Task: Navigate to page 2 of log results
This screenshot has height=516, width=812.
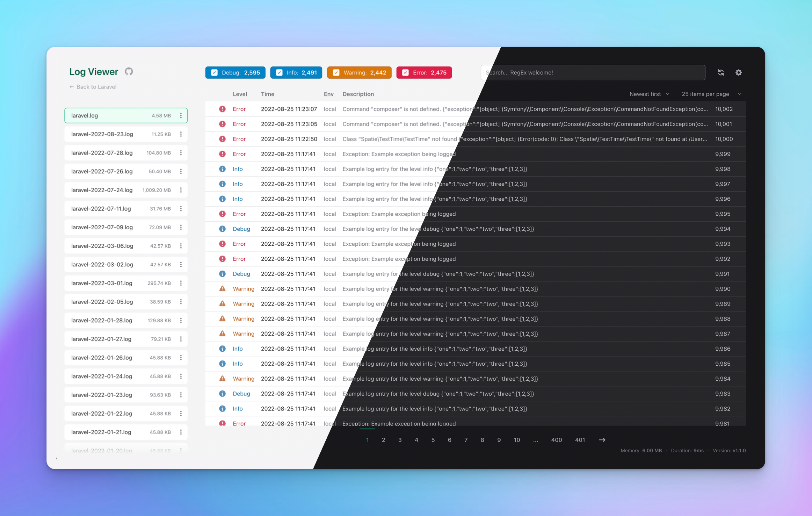Action: [384, 439]
